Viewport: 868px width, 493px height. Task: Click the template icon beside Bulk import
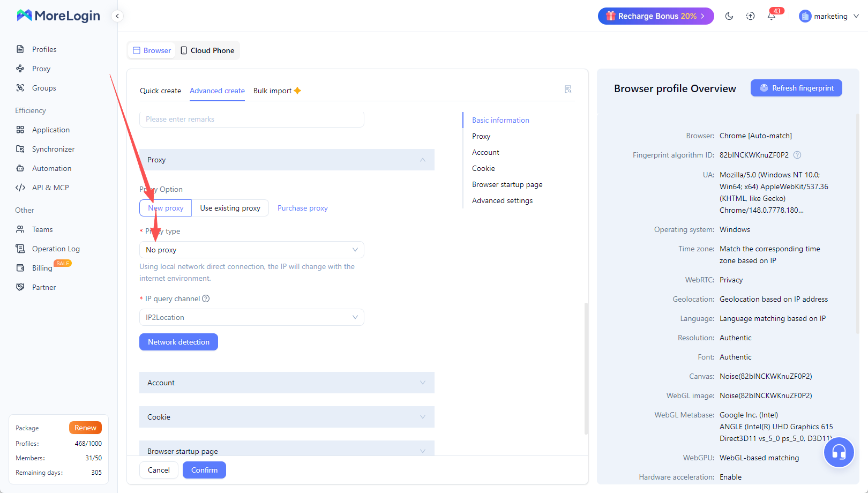pos(568,89)
